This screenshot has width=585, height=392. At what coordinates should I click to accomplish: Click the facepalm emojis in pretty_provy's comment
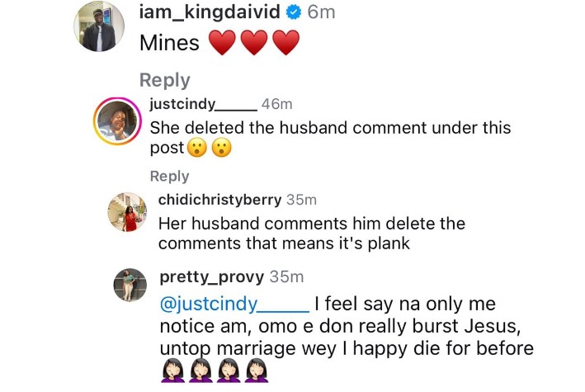(215, 375)
